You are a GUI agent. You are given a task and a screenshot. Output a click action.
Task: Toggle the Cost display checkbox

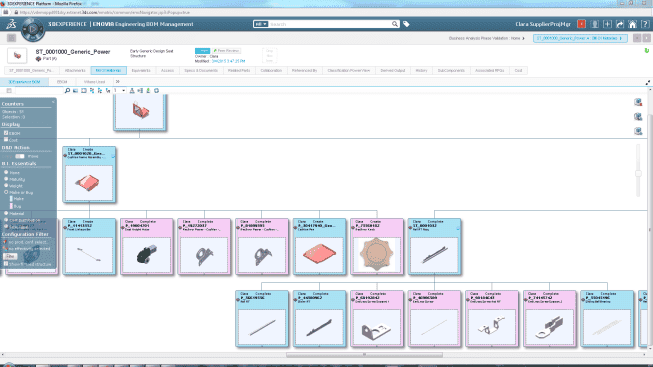(6, 140)
